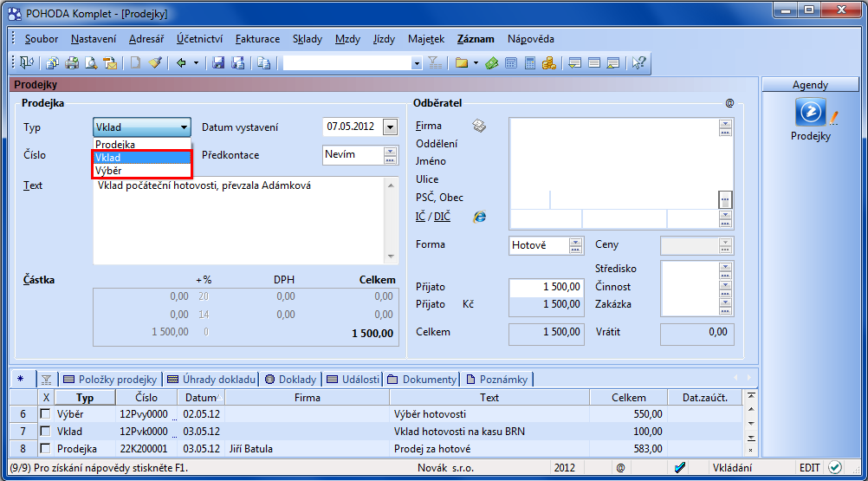Viewport: 868px width, 481px height.
Task: Select Prodejka from the Typ list
Action: click(x=142, y=144)
